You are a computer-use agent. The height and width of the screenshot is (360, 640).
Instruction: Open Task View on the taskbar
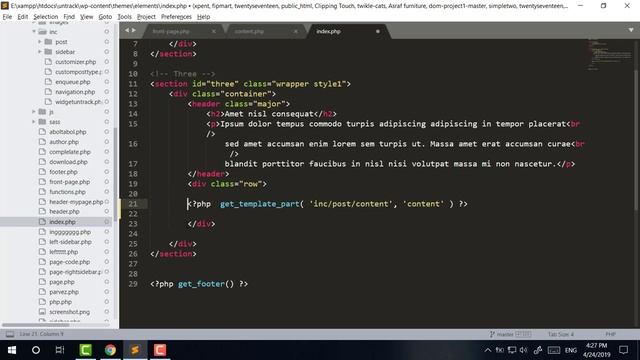[60, 350]
